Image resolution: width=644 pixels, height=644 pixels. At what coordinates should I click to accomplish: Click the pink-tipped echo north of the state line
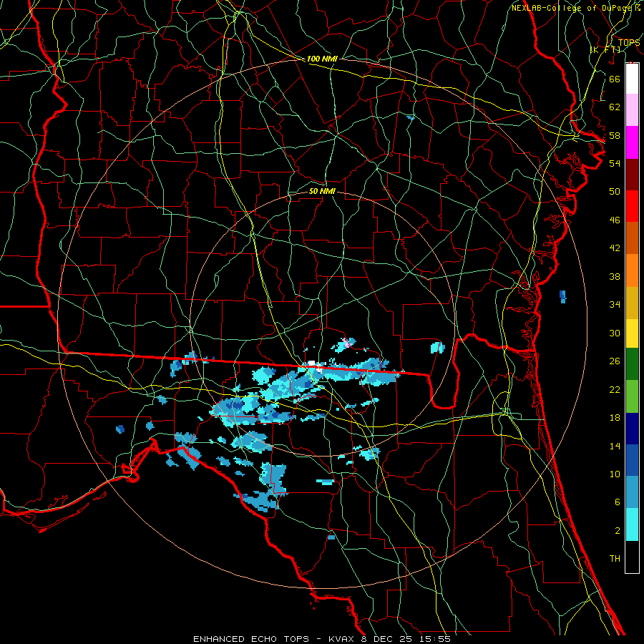[x=344, y=345]
